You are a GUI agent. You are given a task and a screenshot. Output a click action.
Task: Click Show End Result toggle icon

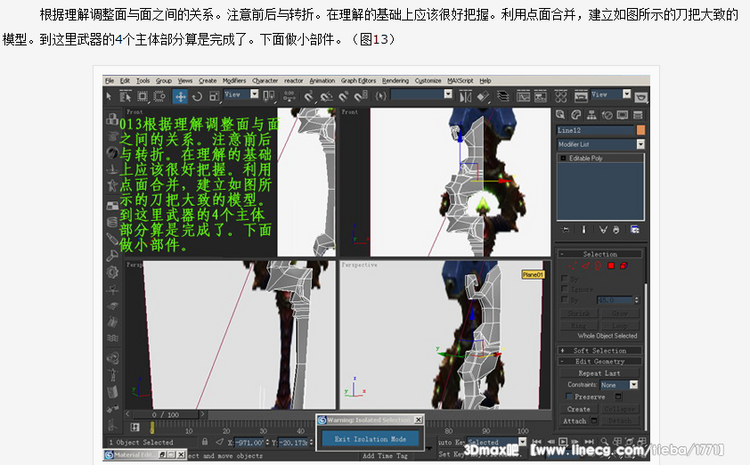(x=584, y=230)
